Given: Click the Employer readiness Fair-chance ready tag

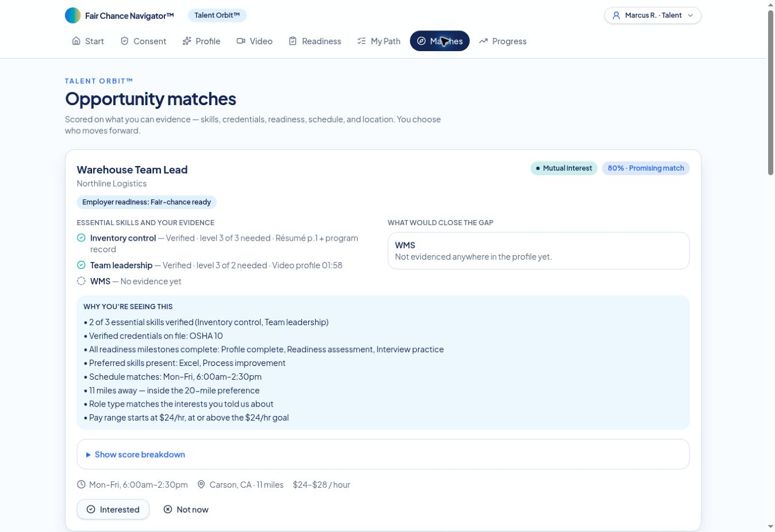Looking at the screenshot, I should (x=147, y=202).
